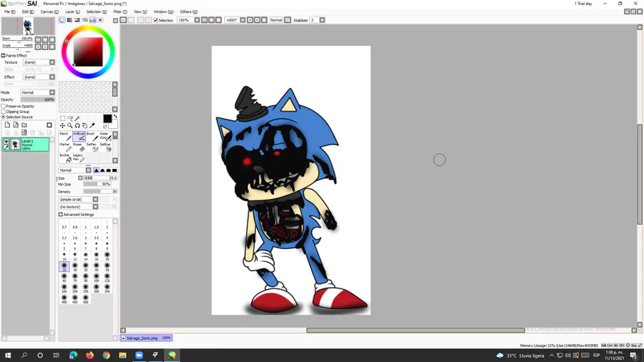644x362 pixels.
Task: Select the Brush tool
Action: coord(92,136)
